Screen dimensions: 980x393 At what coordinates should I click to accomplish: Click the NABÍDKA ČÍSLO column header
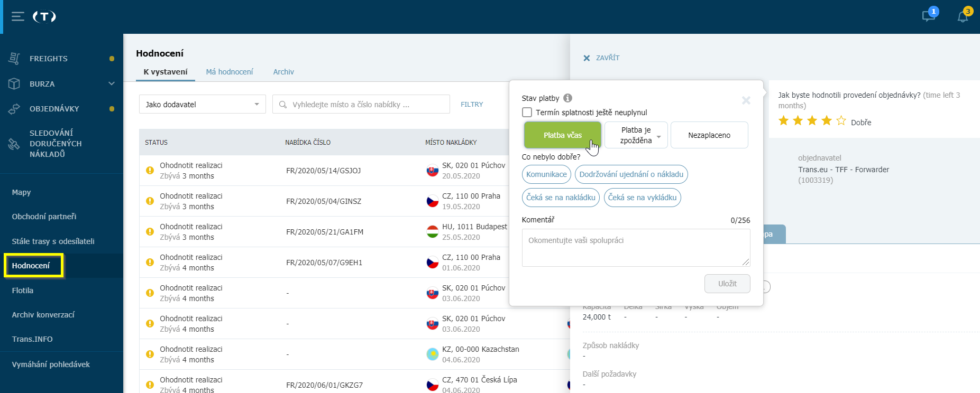pos(308,143)
